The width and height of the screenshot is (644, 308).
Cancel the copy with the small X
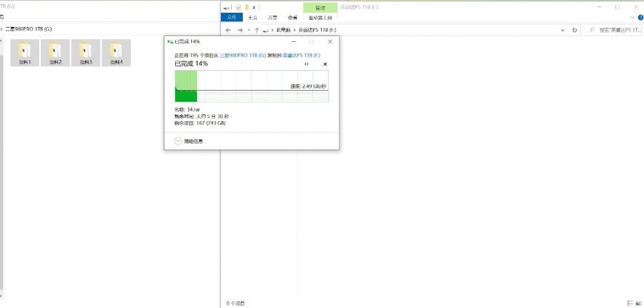pyautogui.click(x=325, y=64)
